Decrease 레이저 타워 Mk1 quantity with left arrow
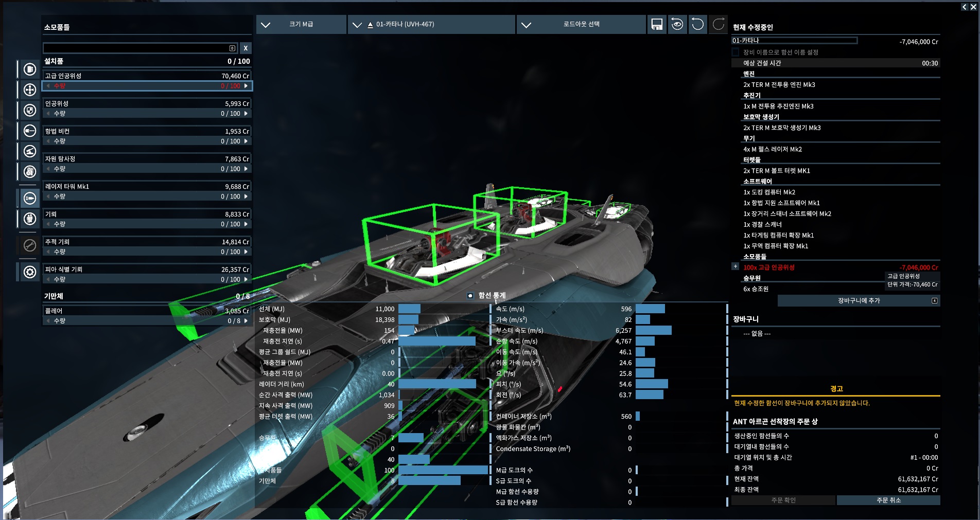This screenshot has height=520, width=980. coord(48,196)
